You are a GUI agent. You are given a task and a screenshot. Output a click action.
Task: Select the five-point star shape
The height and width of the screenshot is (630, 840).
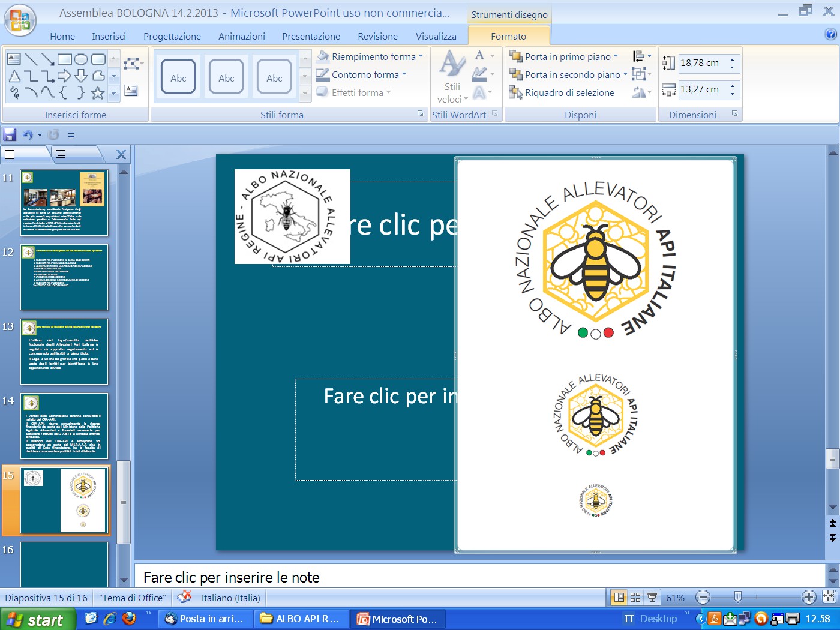(x=98, y=93)
